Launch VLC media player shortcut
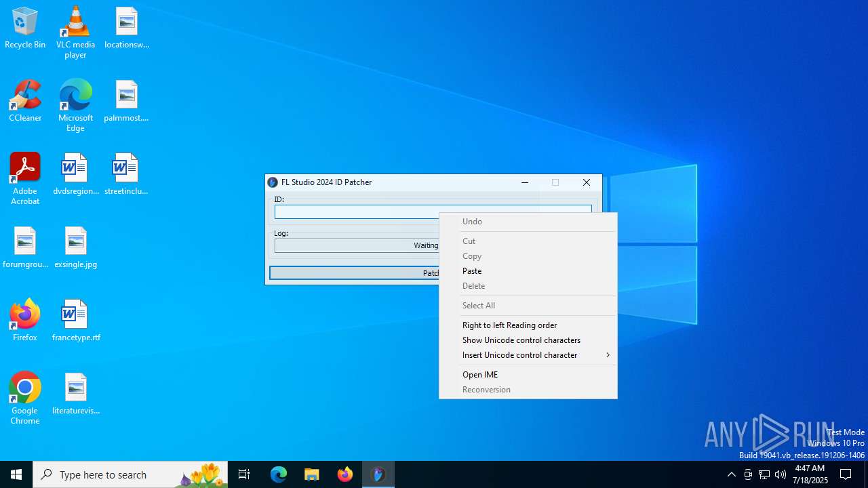 [x=75, y=33]
